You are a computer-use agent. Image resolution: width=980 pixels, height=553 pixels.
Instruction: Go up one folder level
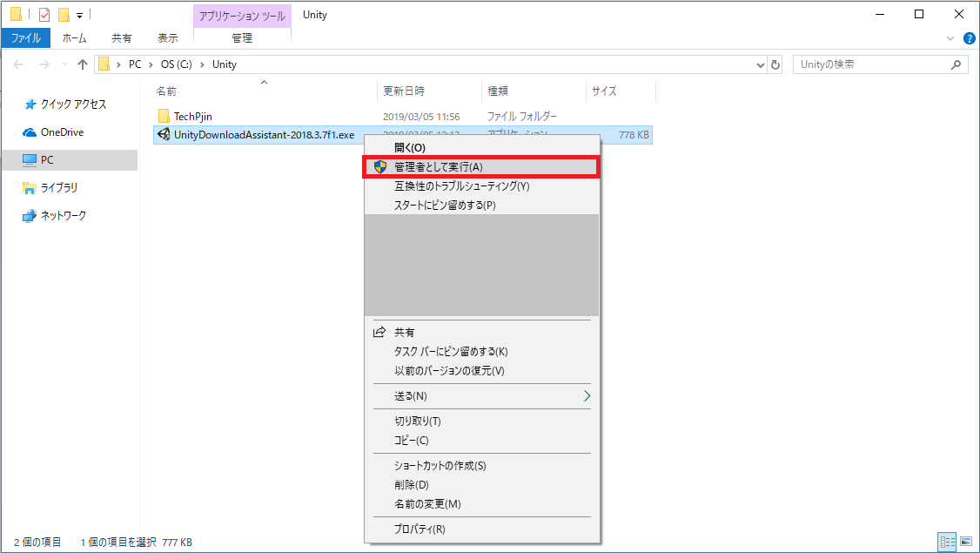click(83, 64)
